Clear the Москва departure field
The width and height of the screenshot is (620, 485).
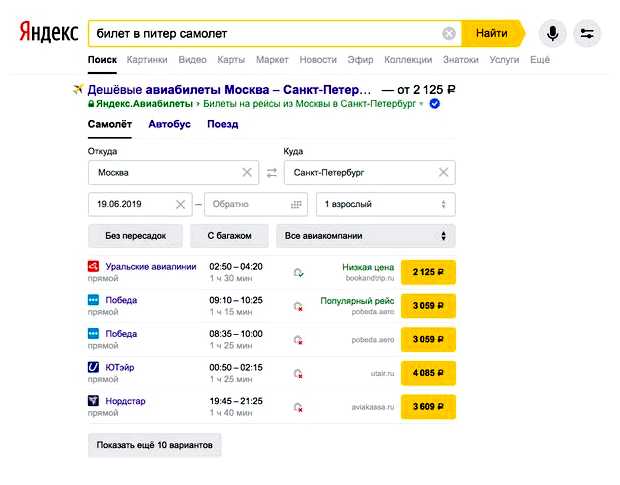(x=247, y=173)
